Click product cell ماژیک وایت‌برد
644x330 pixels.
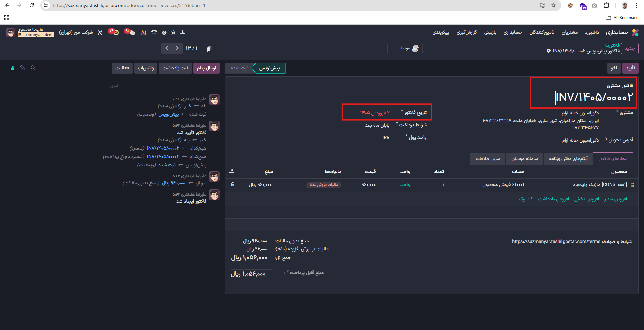point(600,185)
